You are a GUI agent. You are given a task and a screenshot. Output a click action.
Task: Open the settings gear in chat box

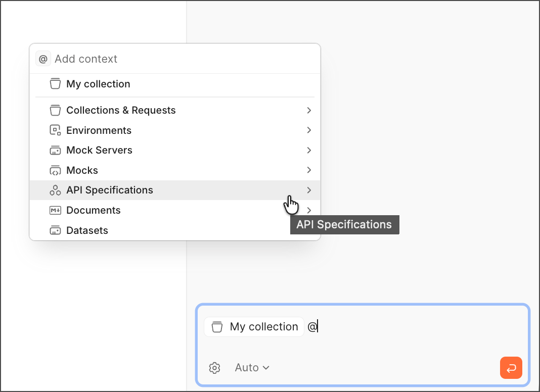coord(214,368)
